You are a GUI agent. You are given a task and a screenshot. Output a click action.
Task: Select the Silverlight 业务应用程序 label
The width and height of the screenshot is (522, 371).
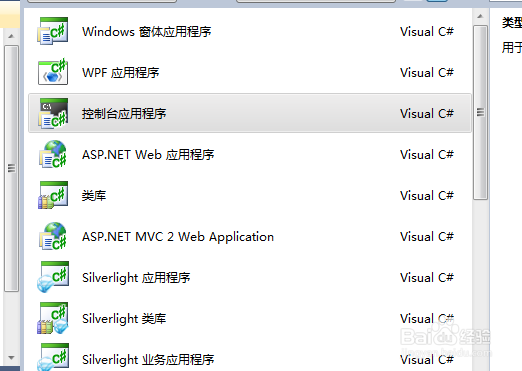148,360
